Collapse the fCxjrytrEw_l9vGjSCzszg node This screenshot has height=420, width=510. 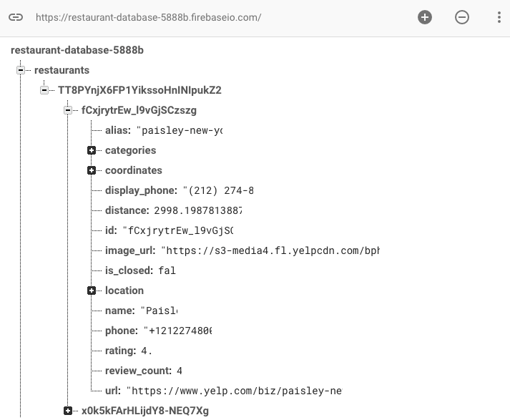[68, 110]
